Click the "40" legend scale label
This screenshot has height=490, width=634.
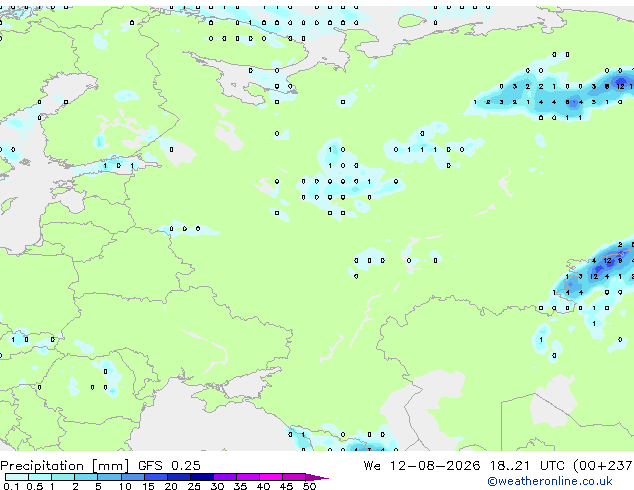(263, 486)
